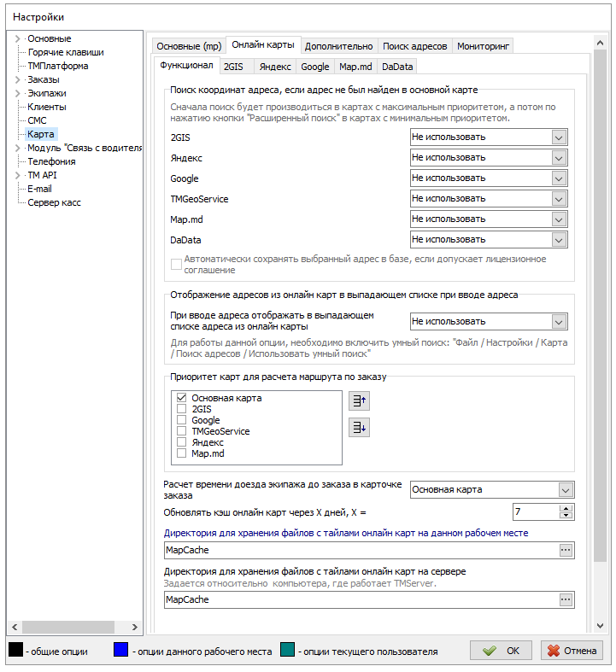Browse for server MapCache directory
The image size is (616, 672).
tap(565, 599)
